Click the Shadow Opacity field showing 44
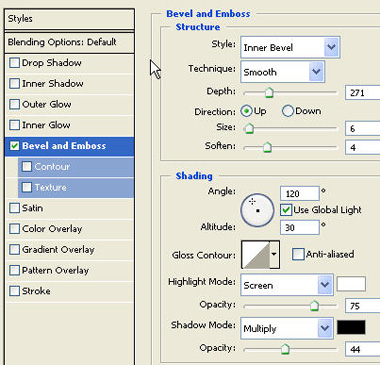 pyautogui.click(x=363, y=349)
